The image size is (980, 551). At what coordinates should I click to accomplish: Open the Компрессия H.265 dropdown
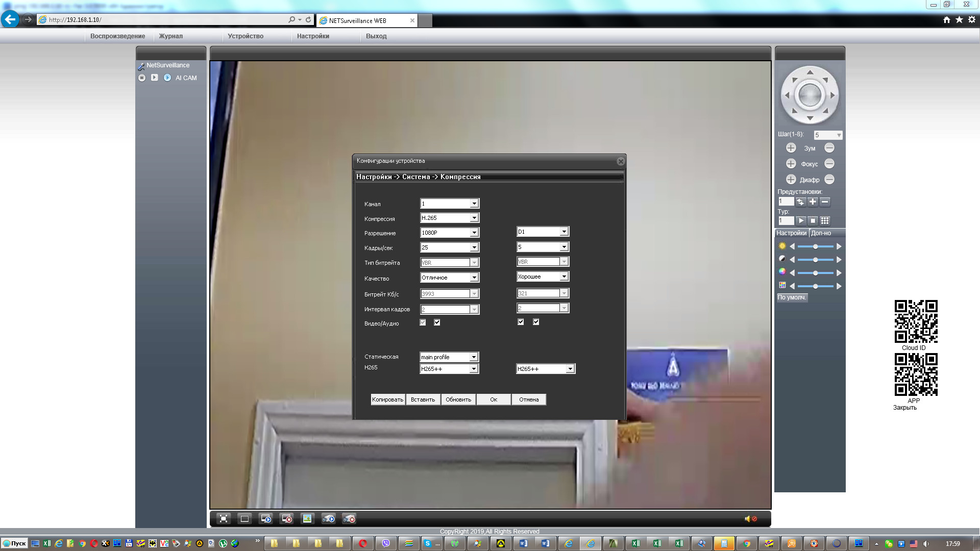[x=474, y=218]
